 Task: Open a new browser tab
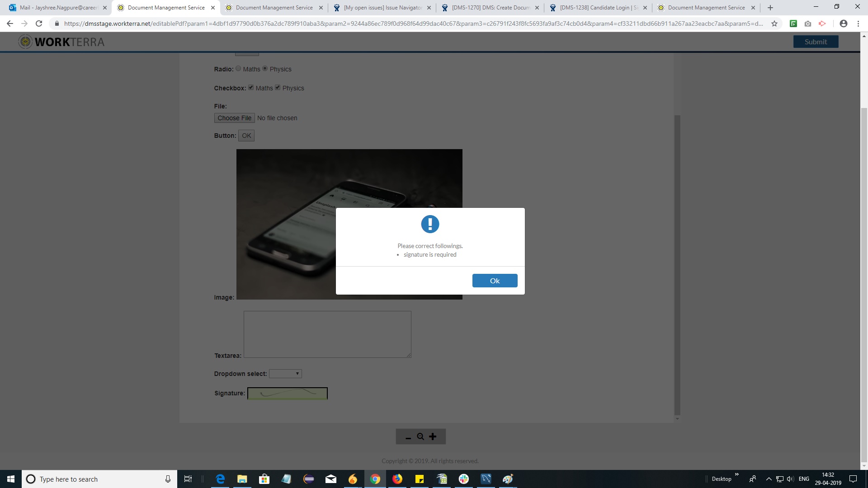pos(770,8)
